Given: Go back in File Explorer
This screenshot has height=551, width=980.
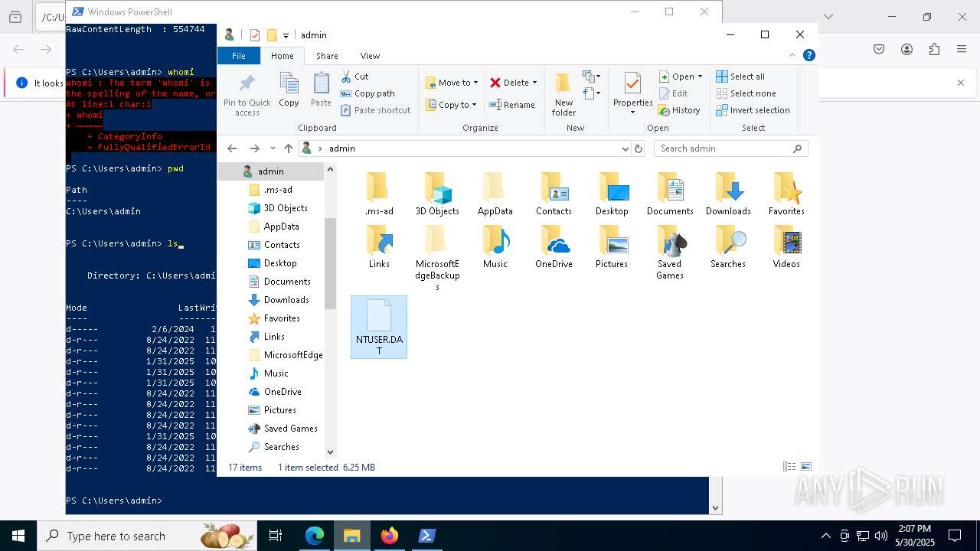Looking at the screenshot, I should coord(233,148).
